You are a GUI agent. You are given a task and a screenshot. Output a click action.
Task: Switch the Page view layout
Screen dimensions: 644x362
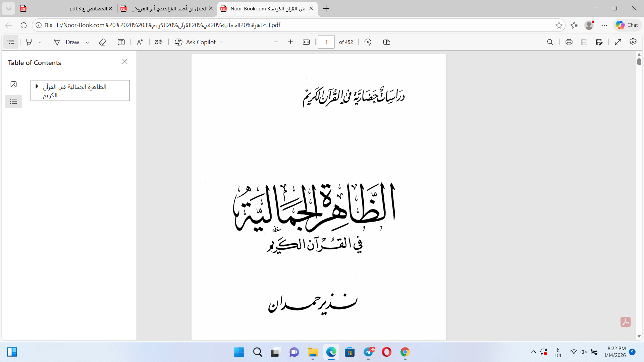pos(387,42)
